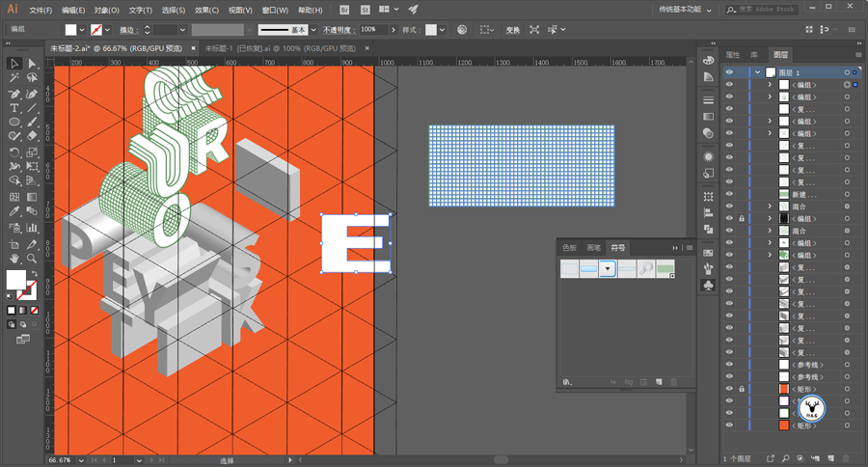Click the 不透明度 link
868x467 pixels.
[x=338, y=30]
